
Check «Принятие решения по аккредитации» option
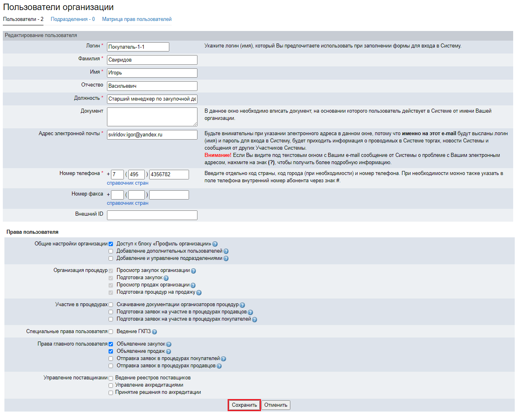point(111,393)
